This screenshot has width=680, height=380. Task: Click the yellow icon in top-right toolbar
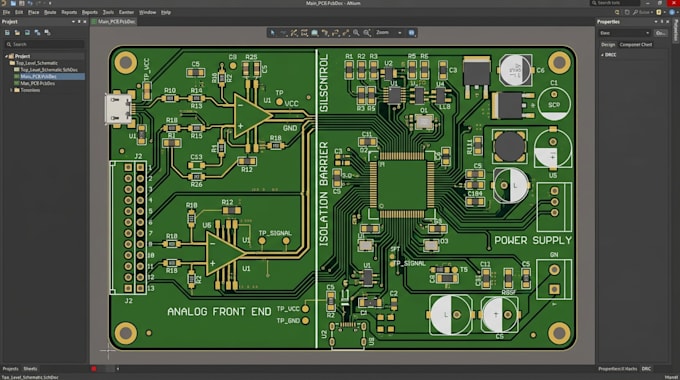(x=659, y=12)
